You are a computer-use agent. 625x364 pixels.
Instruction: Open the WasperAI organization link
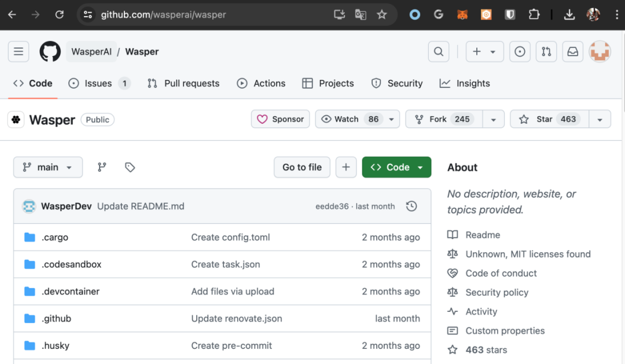(x=91, y=52)
